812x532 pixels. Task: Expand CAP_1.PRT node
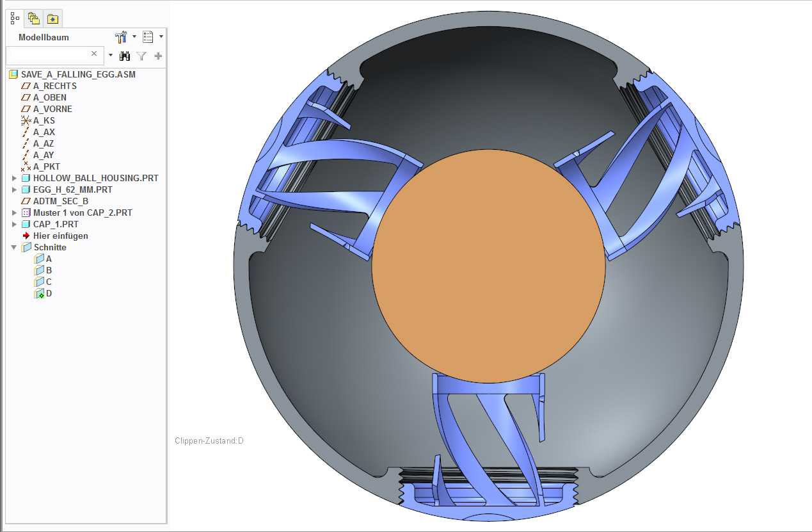coord(15,224)
